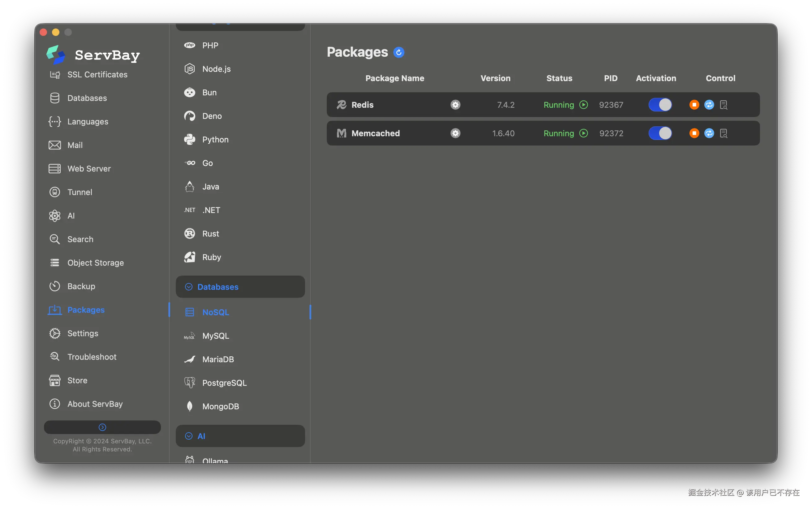Stop the Memcached service
The height and width of the screenshot is (509, 812).
pyautogui.click(x=694, y=133)
